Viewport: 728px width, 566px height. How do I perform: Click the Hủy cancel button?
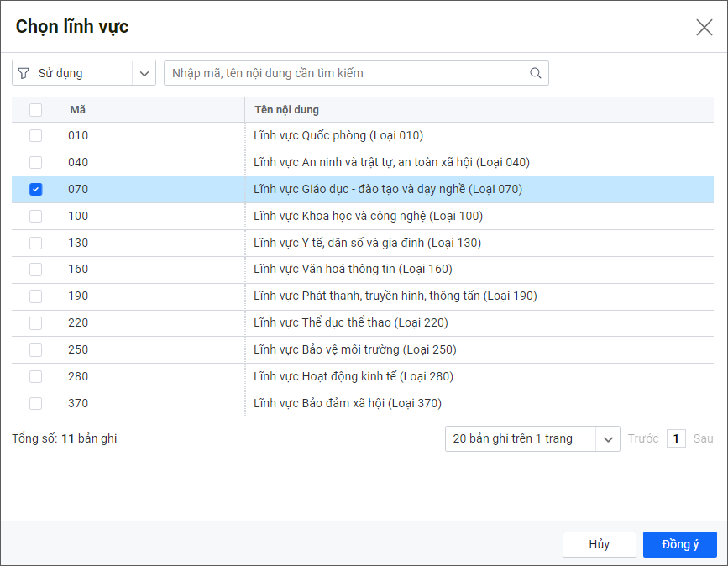tap(599, 544)
